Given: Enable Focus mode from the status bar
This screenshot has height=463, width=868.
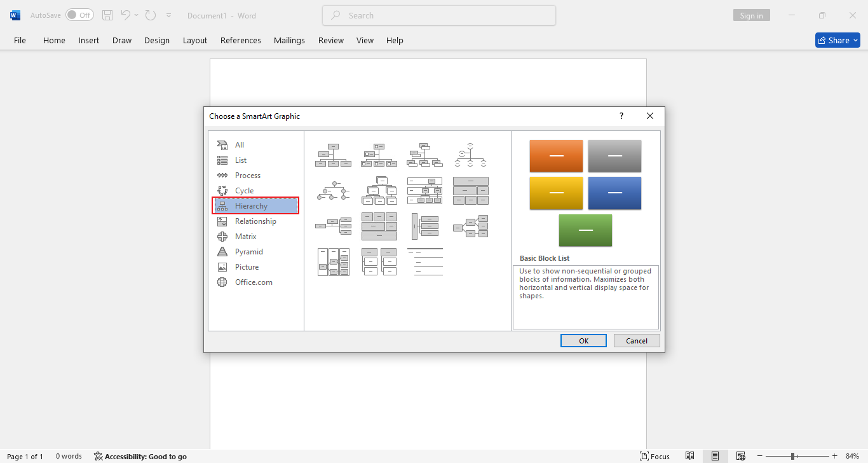Looking at the screenshot, I should (x=655, y=456).
